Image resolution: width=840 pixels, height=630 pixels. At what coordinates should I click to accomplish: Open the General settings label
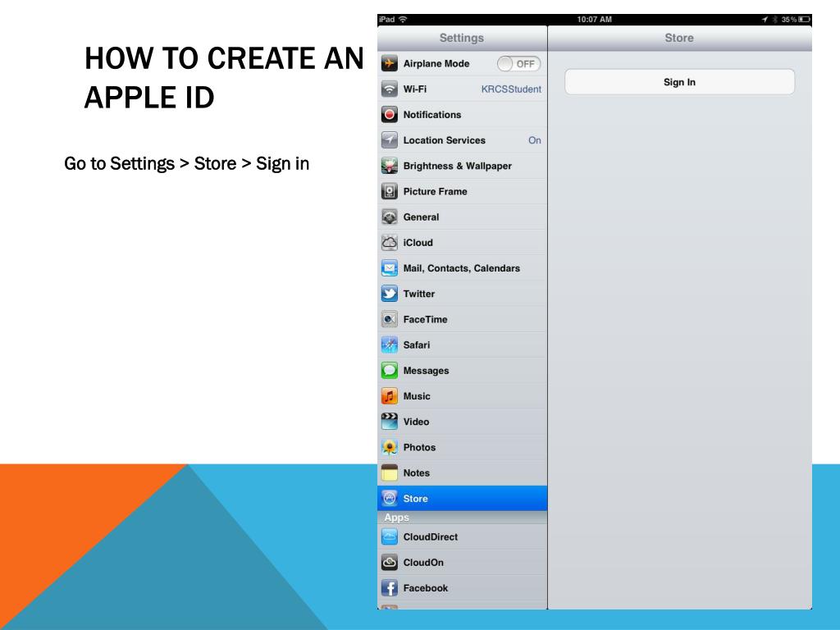click(x=421, y=217)
